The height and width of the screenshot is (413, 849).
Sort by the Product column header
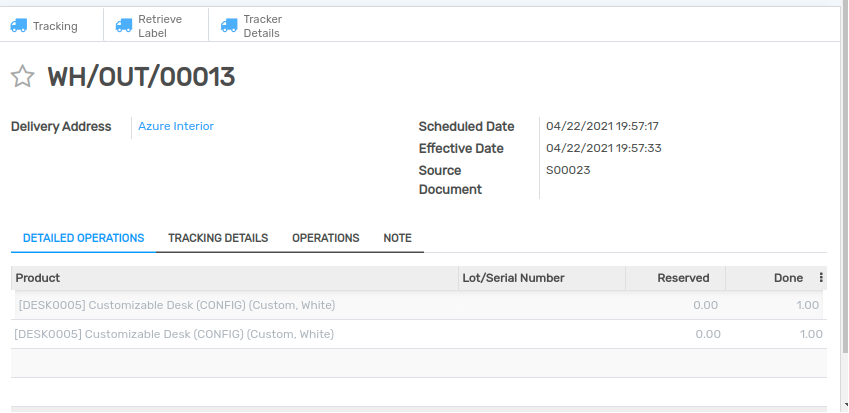[x=38, y=278]
